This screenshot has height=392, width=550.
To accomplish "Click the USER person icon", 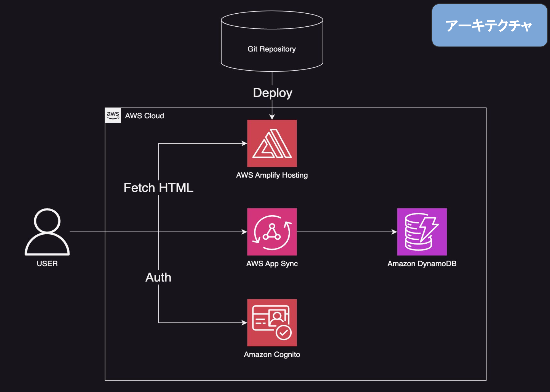I will 47,232.
